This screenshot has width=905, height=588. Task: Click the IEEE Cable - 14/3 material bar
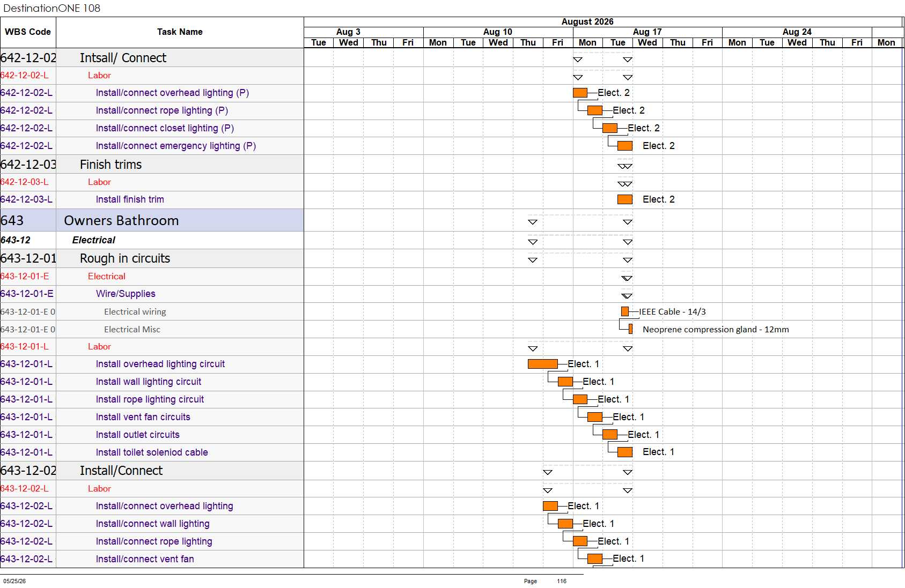coord(625,311)
